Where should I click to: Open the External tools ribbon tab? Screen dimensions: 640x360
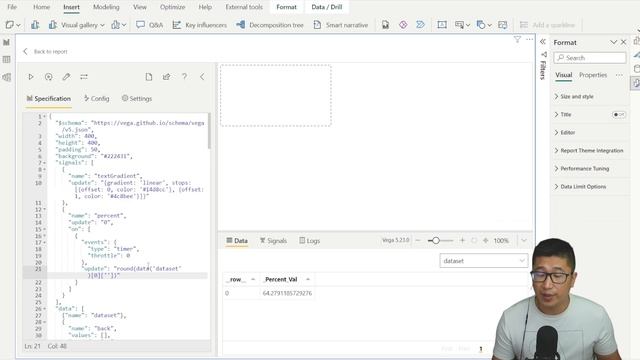[244, 7]
